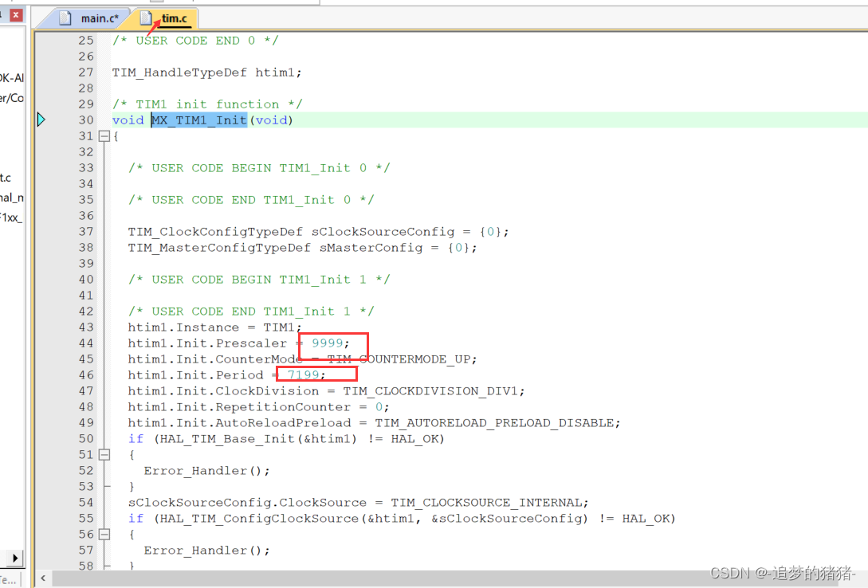Click the MX_TIM1_Init function name

199,120
